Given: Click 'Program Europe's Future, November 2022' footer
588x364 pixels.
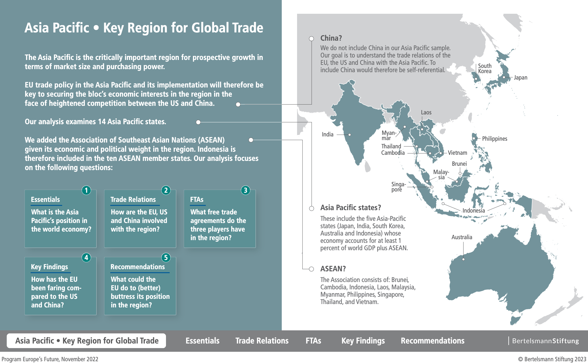Looking at the screenshot, I should pos(50,359).
